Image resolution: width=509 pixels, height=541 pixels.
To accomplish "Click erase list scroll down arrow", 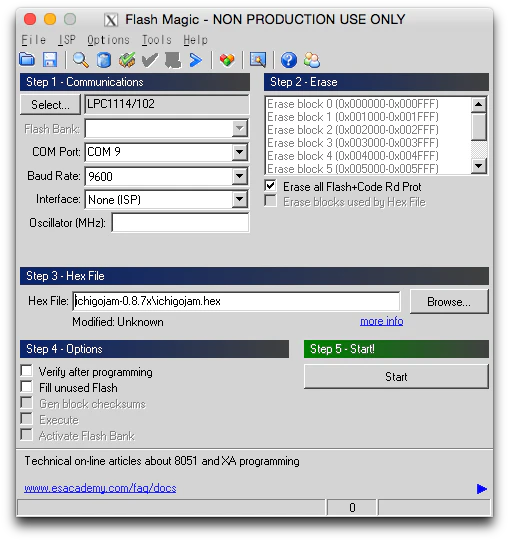I will coord(479,166).
